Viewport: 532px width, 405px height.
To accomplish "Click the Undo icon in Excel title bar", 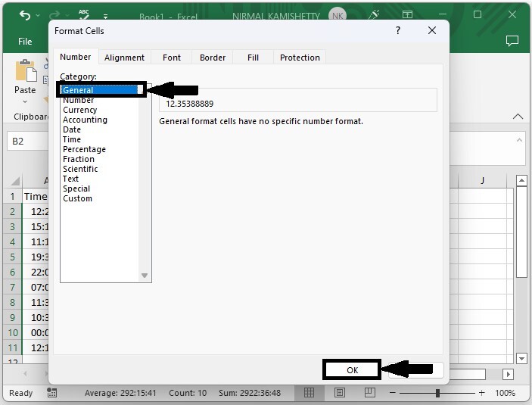I will click(x=25, y=15).
